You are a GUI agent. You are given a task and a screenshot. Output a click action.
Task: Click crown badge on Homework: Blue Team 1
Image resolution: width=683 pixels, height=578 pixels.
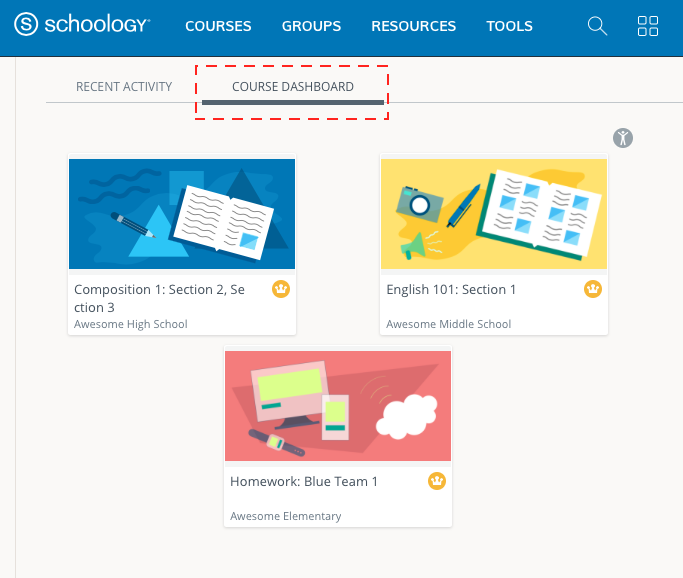437,481
